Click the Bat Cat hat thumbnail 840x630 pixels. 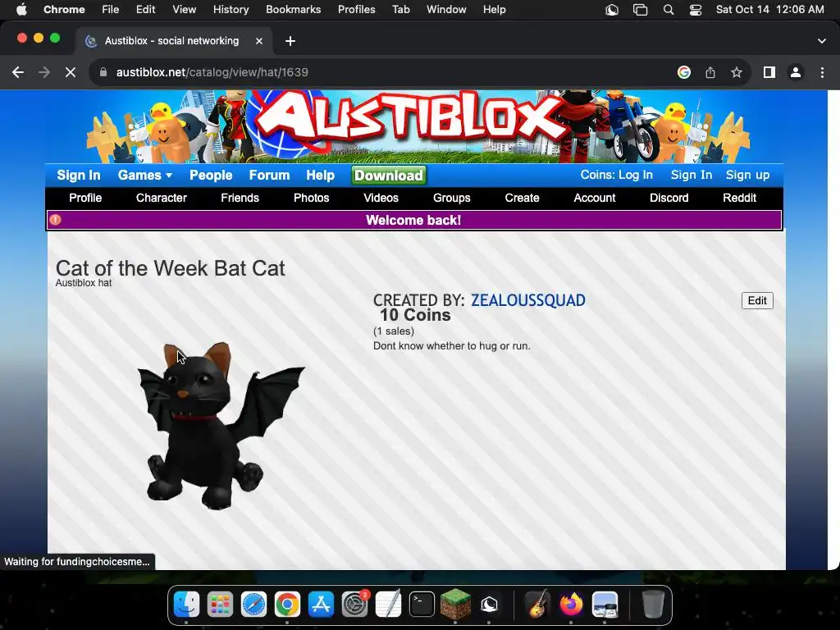[x=221, y=426]
